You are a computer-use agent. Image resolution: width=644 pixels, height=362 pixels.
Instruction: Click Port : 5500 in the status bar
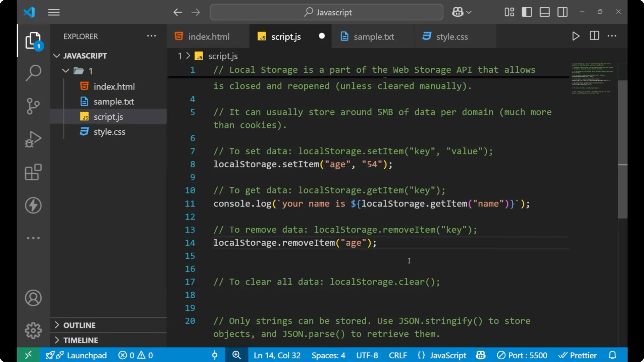tap(522, 355)
